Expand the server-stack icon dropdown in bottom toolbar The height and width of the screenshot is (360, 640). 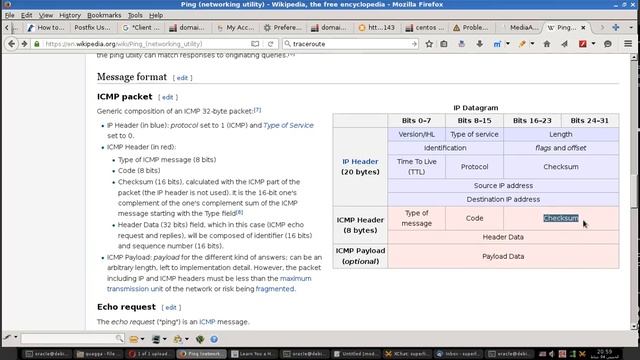click(164, 339)
